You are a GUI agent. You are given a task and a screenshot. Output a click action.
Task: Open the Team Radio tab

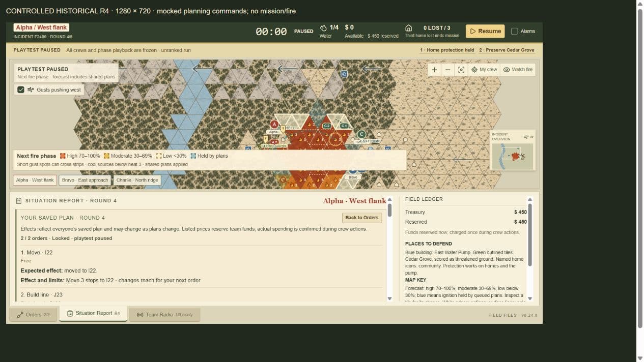point(164,315)
